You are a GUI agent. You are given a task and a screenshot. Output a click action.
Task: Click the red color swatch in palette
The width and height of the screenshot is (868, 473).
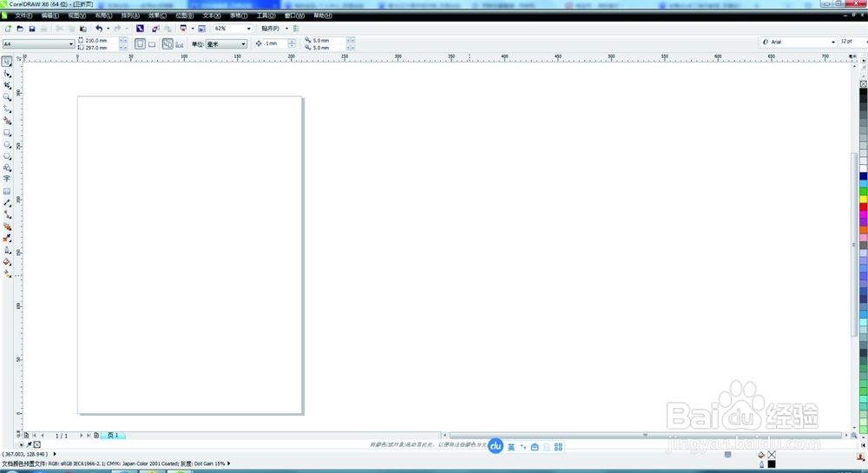tap(863, 207)
